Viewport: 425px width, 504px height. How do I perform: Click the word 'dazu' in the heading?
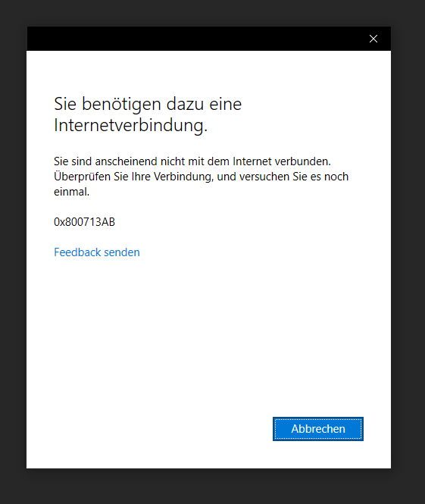185,104
